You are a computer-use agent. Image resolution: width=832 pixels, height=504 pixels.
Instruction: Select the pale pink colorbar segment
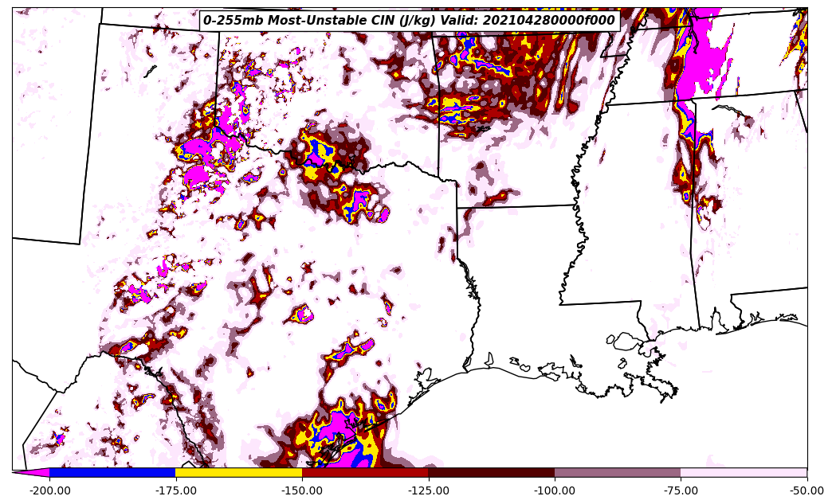click(x=744, y=472)
